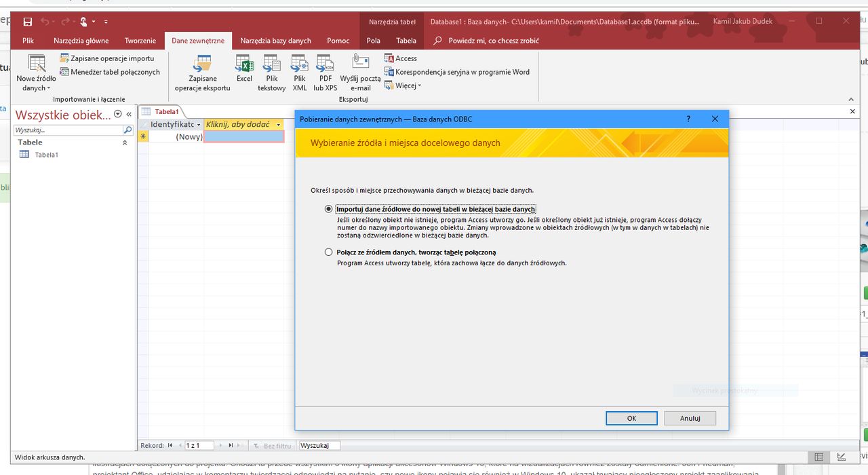Expand the Nowe źródło danych dropdown arrow

pyautogui.click(x=49, y=88)
